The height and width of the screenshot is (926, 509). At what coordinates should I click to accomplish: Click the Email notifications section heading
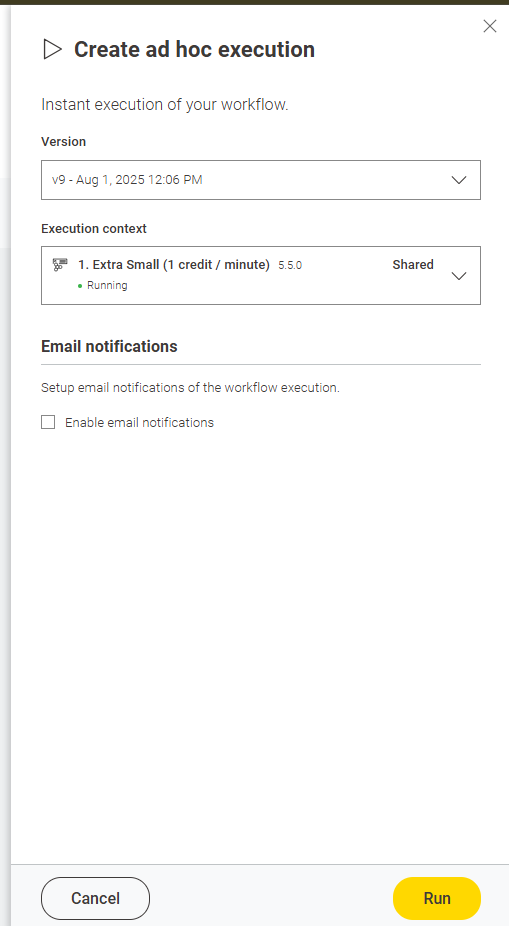(109, 346)
